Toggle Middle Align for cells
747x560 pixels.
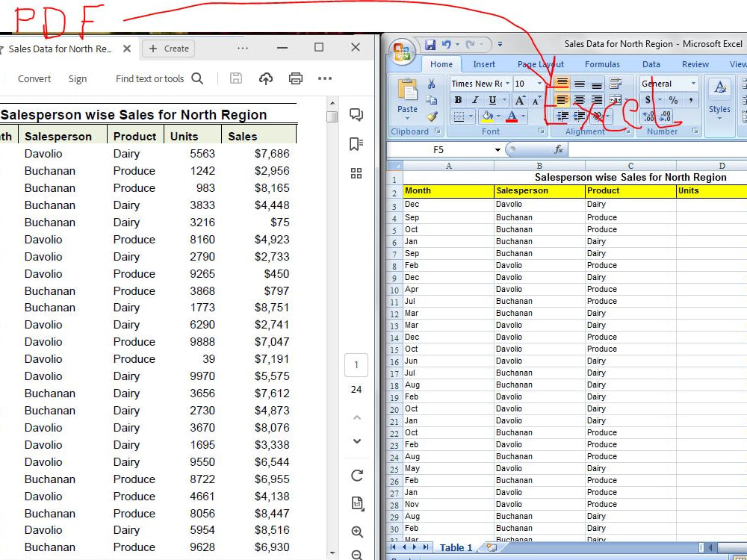580,84
